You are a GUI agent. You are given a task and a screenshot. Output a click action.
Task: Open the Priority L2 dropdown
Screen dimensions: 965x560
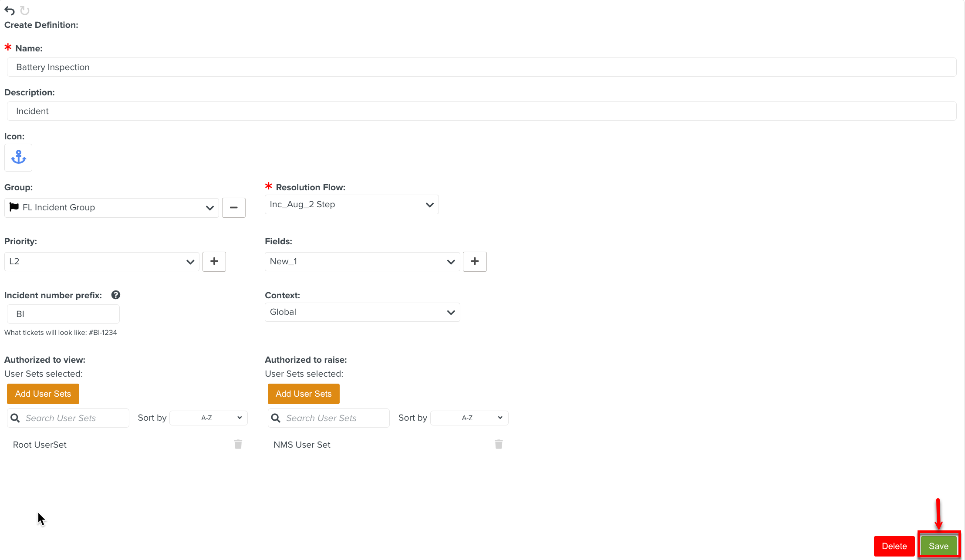click(101, 262)
